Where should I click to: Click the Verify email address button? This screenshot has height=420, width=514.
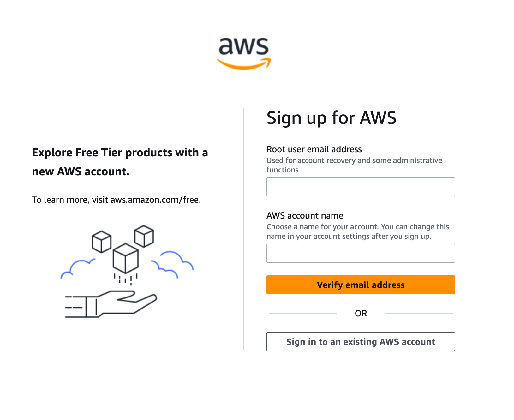(361, 285)
